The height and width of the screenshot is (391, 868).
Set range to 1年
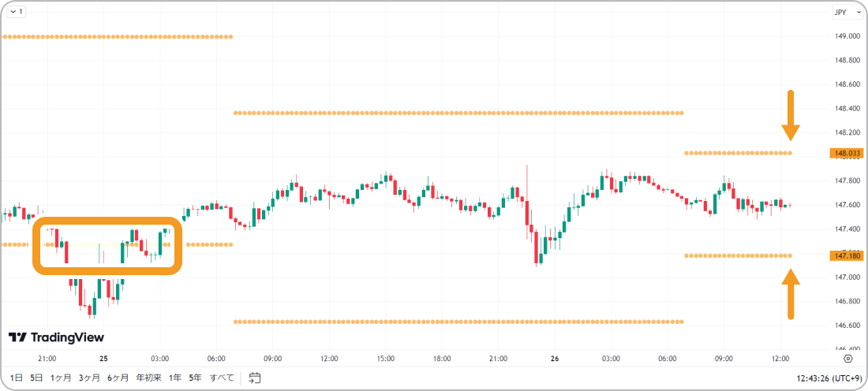coord(175,378)
